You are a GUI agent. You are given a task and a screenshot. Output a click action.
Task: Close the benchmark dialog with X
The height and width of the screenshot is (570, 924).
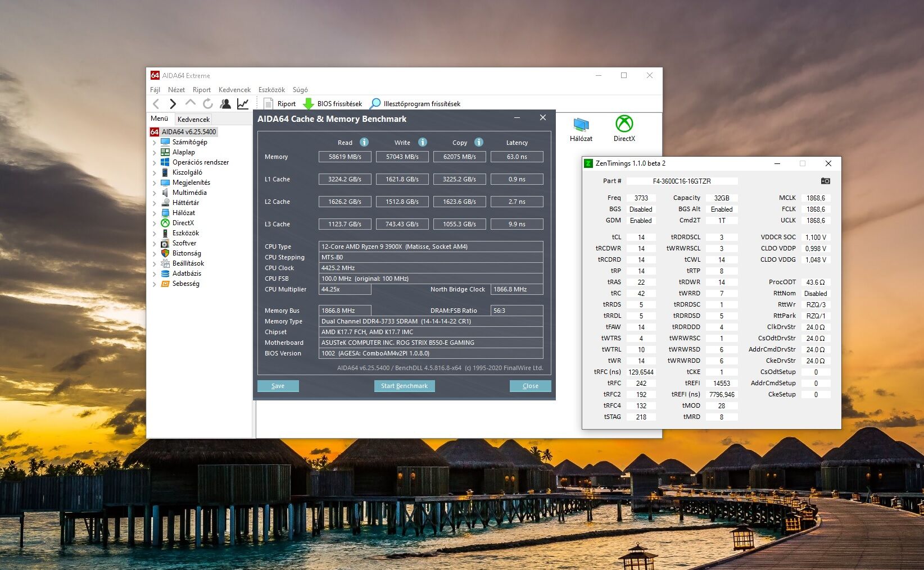tap(542, 117)
